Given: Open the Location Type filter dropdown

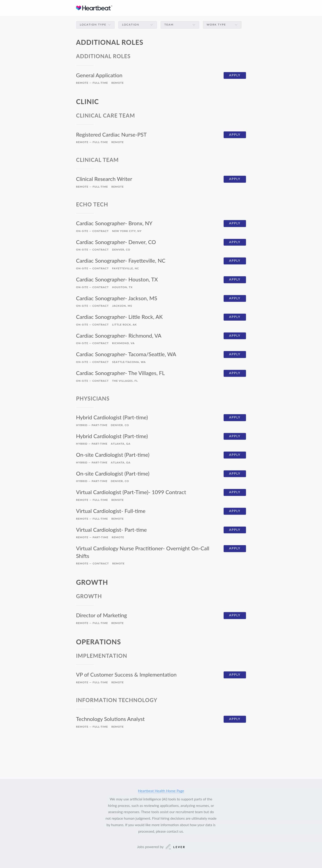Looking at the screenshot, I should 95,24.
